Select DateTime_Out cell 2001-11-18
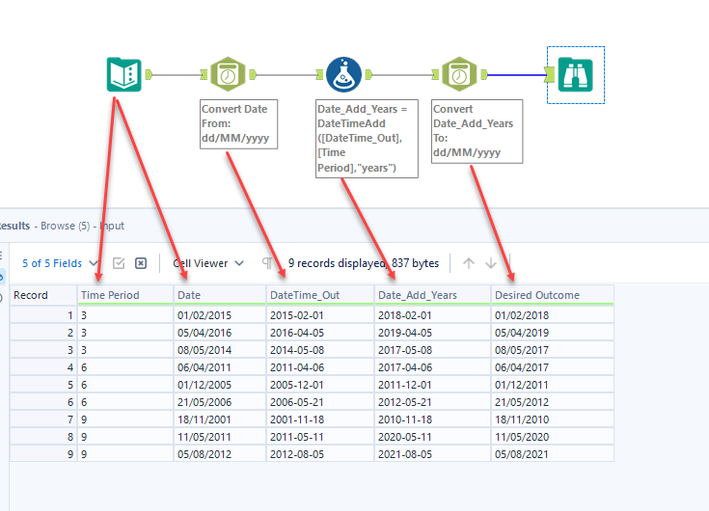Image resolution: width=709 pixels, height=511 pixels. point(320,420)
